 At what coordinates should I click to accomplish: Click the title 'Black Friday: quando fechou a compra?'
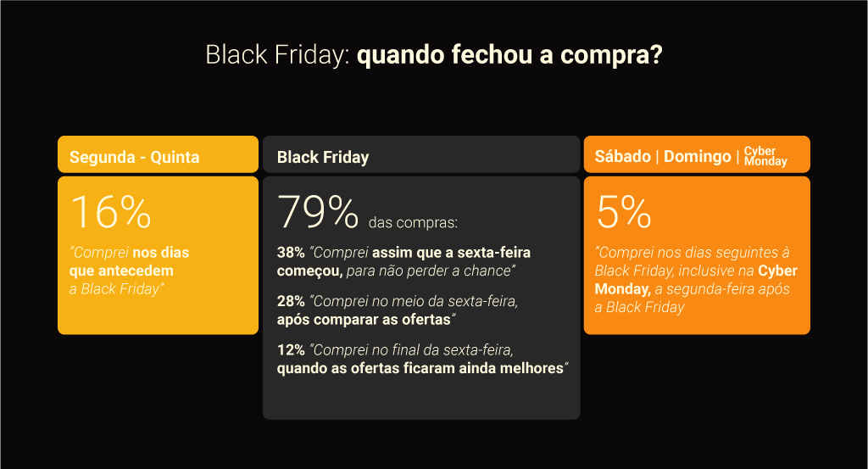[433, 55]
